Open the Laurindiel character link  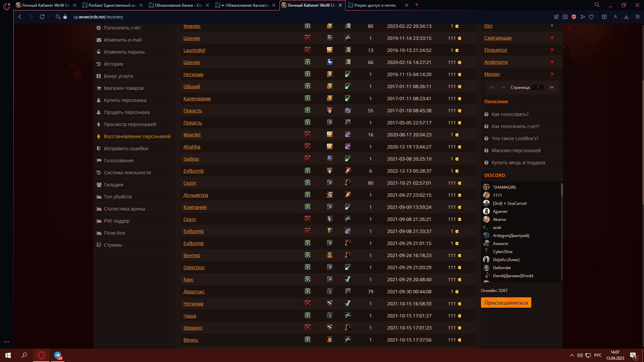[194, 50]
